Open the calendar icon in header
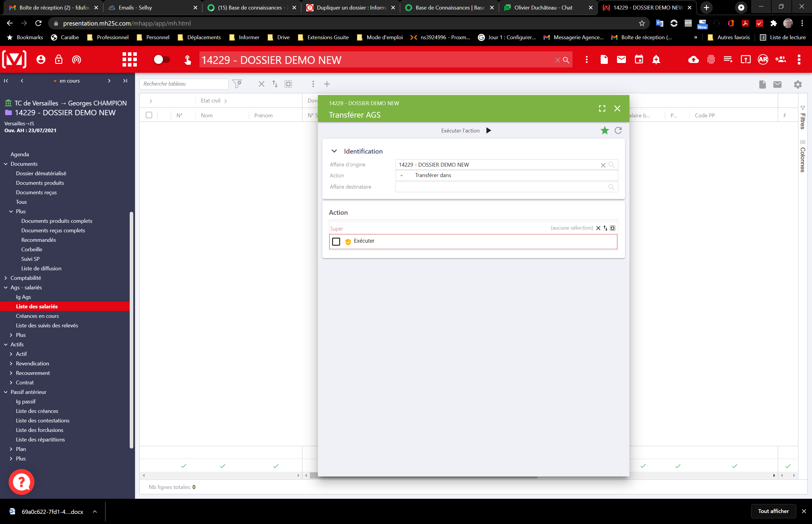Image resolution: width=812 pixels, height=524 pixels. [639, 59]
